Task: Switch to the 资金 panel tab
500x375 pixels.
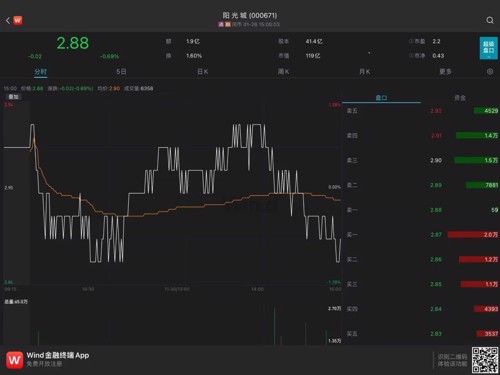Action: tap(460, 98)
